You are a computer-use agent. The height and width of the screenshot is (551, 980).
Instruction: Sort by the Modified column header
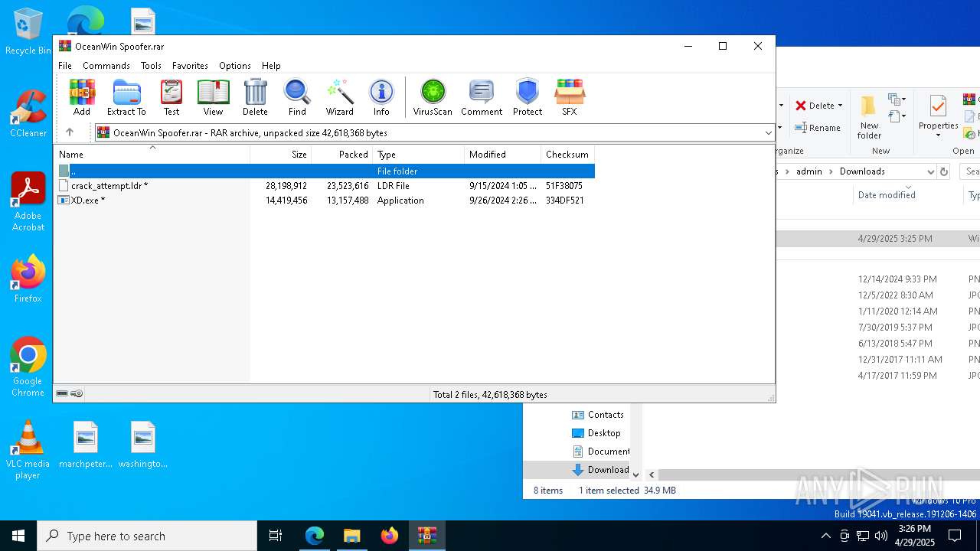(x=503, y=155)
